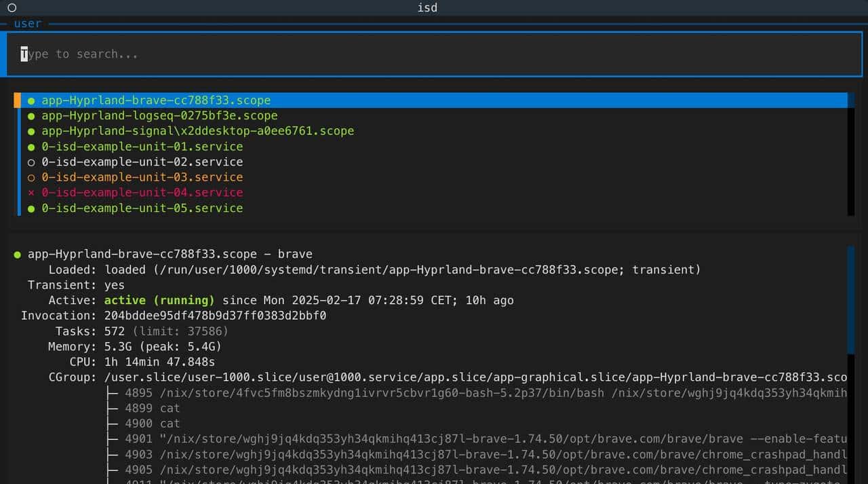Click green status dot of logseq scope

point(31,116)
